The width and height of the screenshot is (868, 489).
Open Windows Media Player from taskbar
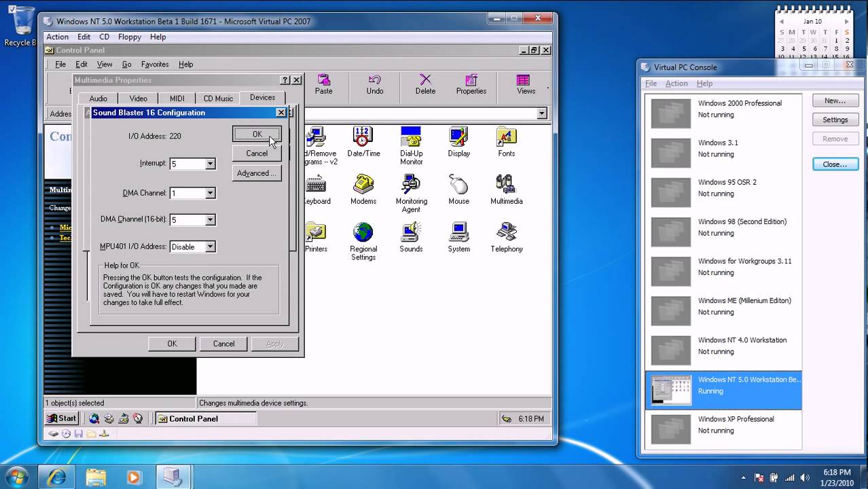click(134, 477)
